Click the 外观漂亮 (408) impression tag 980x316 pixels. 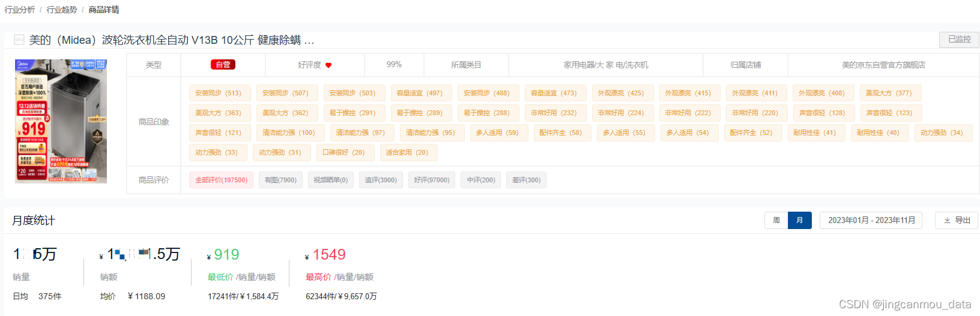tap(823, 93)
